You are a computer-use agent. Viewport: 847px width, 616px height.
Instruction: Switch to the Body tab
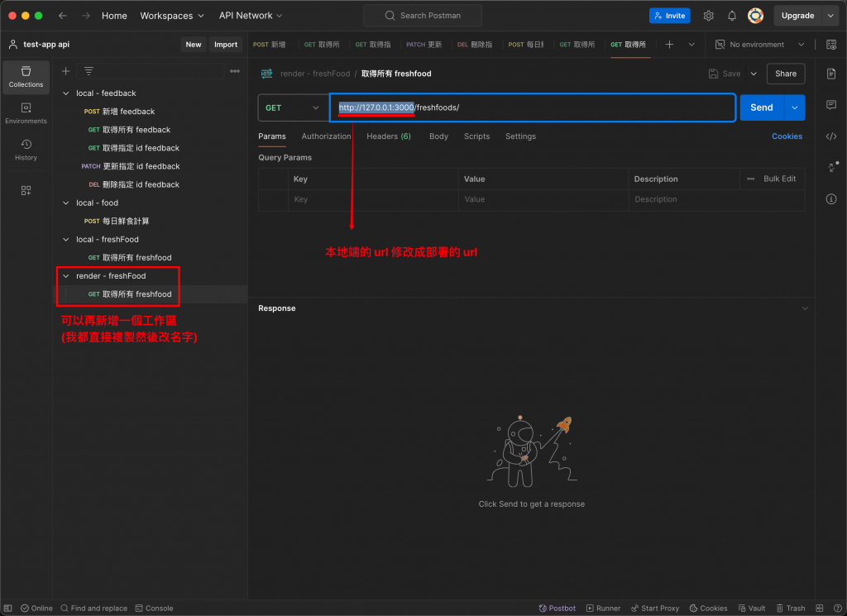click(x=438, y=136)
